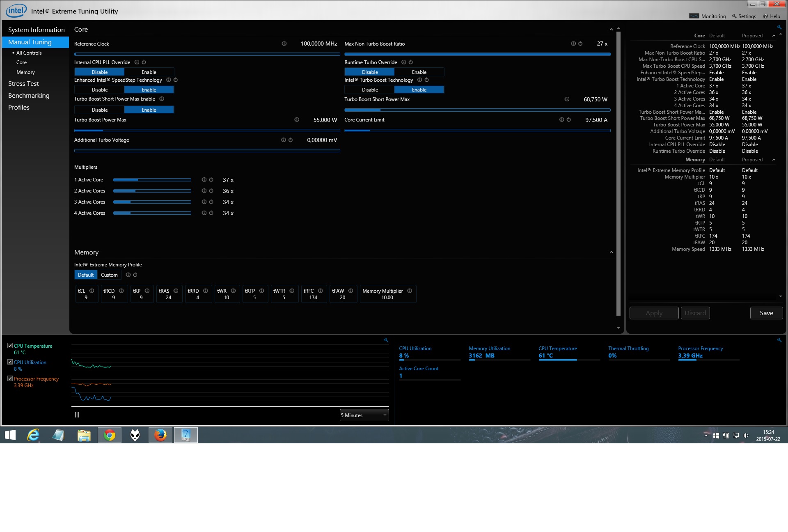Image resolution: width=788 pixels, height=532 pixels.
Task: Open File Explorer from taskbar
Action: [84, 435]
